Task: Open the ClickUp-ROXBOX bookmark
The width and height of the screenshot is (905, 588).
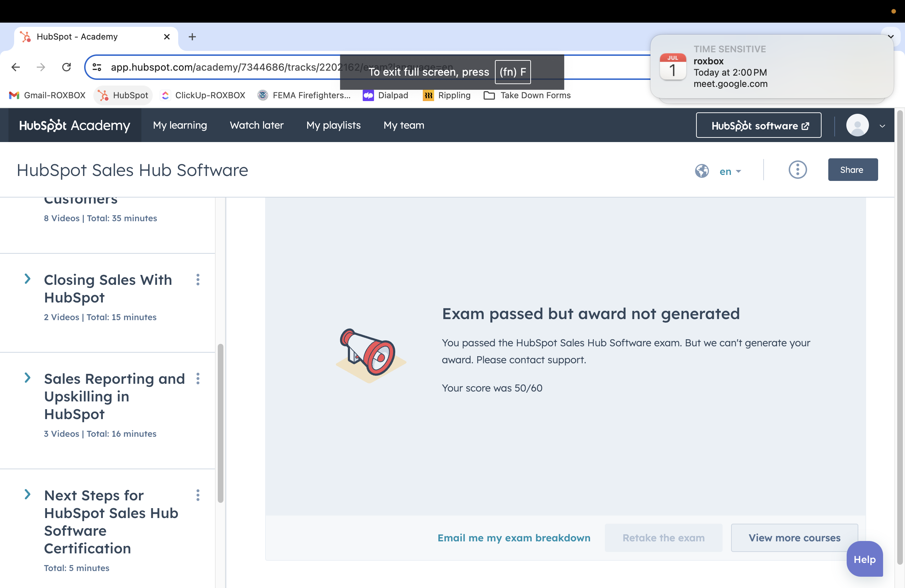Action: [203, 95]
